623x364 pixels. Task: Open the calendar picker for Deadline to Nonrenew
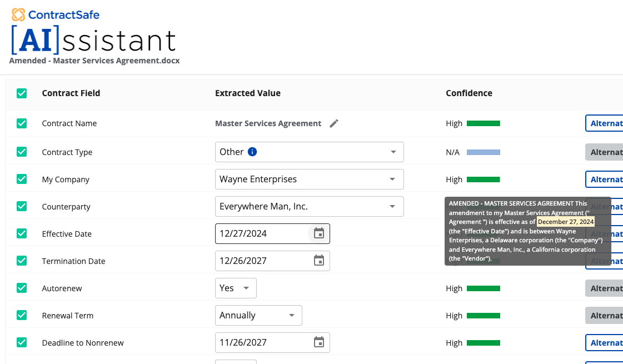click(x=318, y=342)
